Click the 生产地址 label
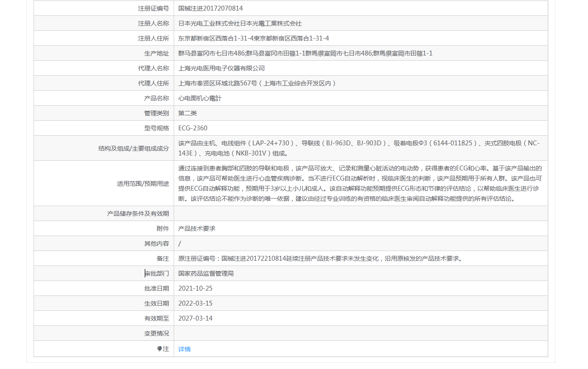This screenshot has height=369, width=588. coord(156,53)
